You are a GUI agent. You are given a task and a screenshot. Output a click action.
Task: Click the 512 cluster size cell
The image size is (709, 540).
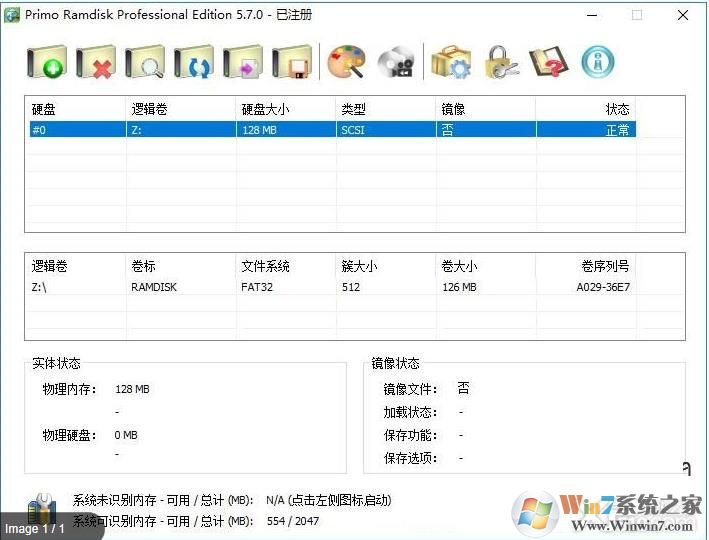point(351,287)
